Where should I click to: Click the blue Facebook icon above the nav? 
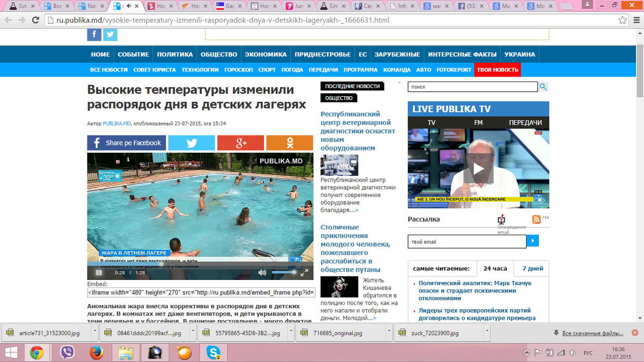(94, 34)
